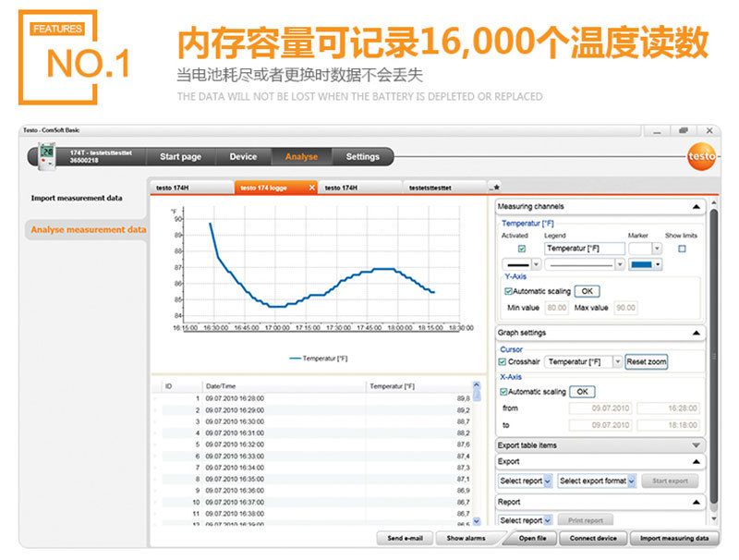Image resolution: width=739 pixels, height=560 pixels.
Task: Switch to the Device tab
Action: [243, 156]
